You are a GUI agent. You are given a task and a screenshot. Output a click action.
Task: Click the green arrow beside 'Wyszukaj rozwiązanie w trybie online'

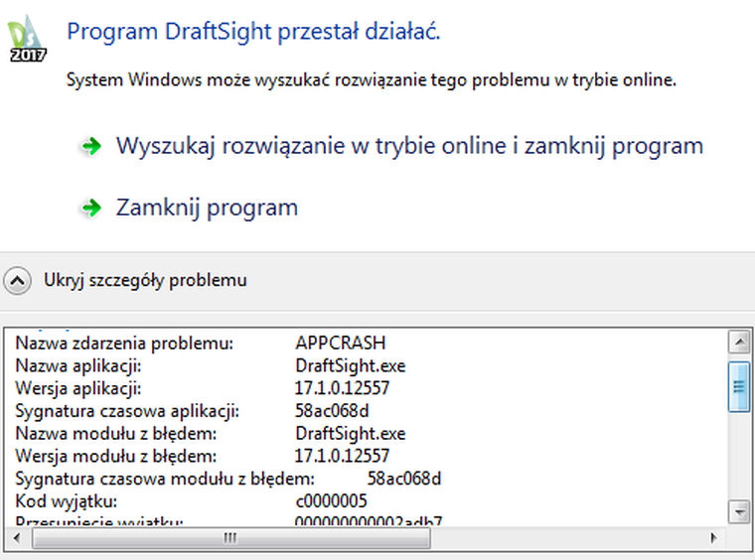coord(91,146)
